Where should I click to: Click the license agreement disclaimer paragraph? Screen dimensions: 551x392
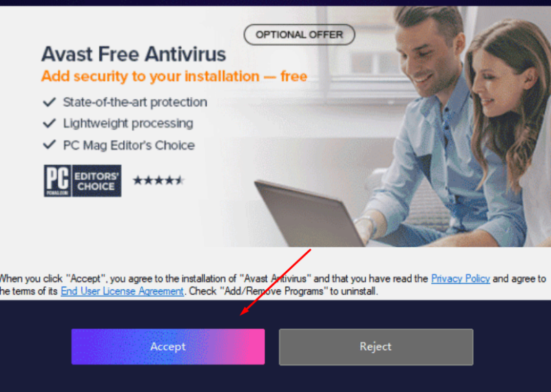coord(273,285)
